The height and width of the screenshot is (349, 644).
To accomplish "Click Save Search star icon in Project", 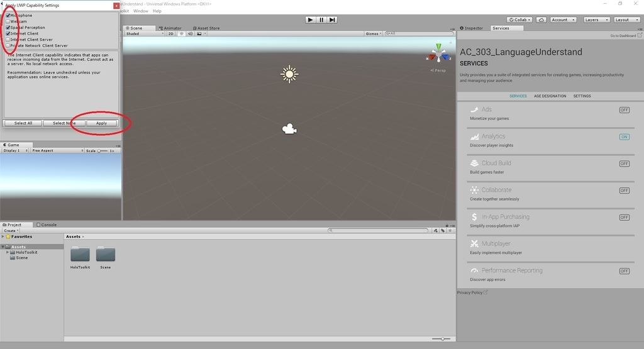I will [x=450, y=231].
